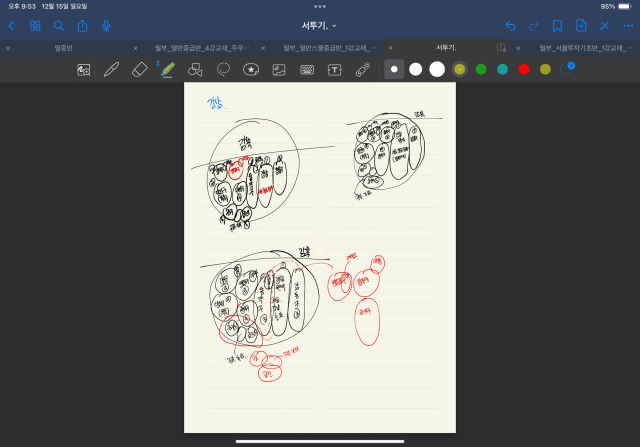The image size is (640, 447).
Task: Switch to the 열중반 tab
Action: pyautogui.click(x=64, y=48)
